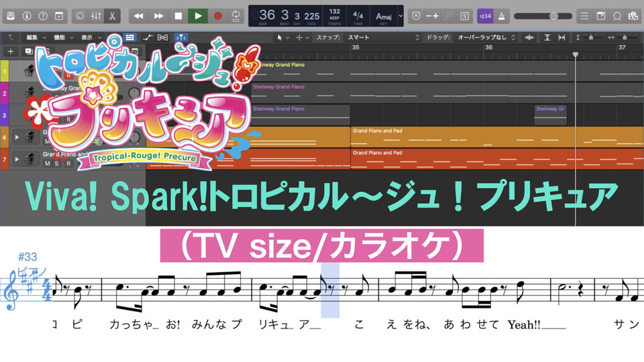Disable the 1234 count-in button
644x362 pixels.
click(x=485, y=16)
